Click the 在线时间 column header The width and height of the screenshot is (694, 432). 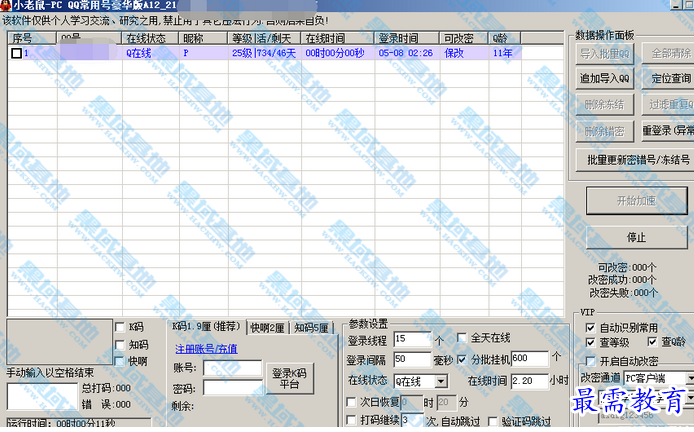tap(338, 38)
